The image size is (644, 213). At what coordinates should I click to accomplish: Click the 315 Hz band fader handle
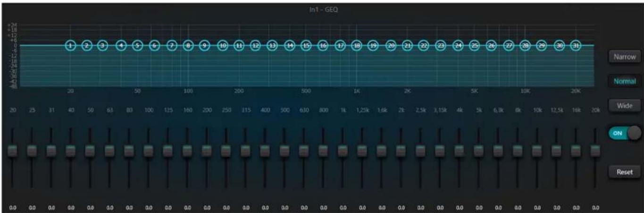click(x=245, y=151)
